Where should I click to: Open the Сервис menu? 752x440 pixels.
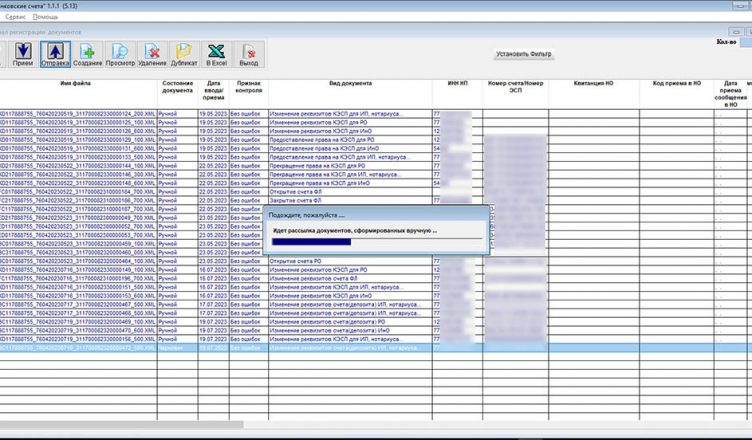pyautogui.click(x=15, y=17)
